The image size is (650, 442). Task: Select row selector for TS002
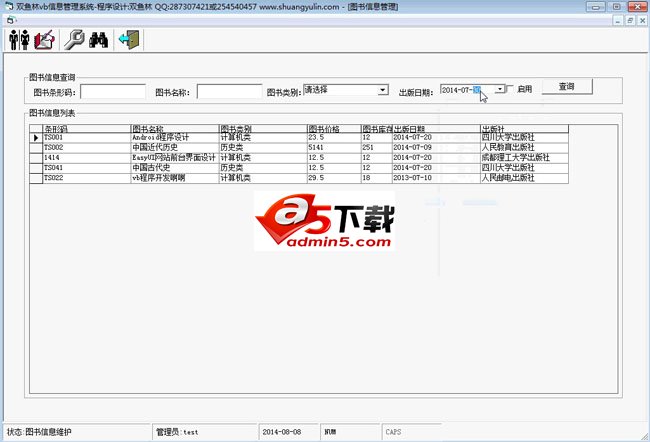[x=36, y=148]
